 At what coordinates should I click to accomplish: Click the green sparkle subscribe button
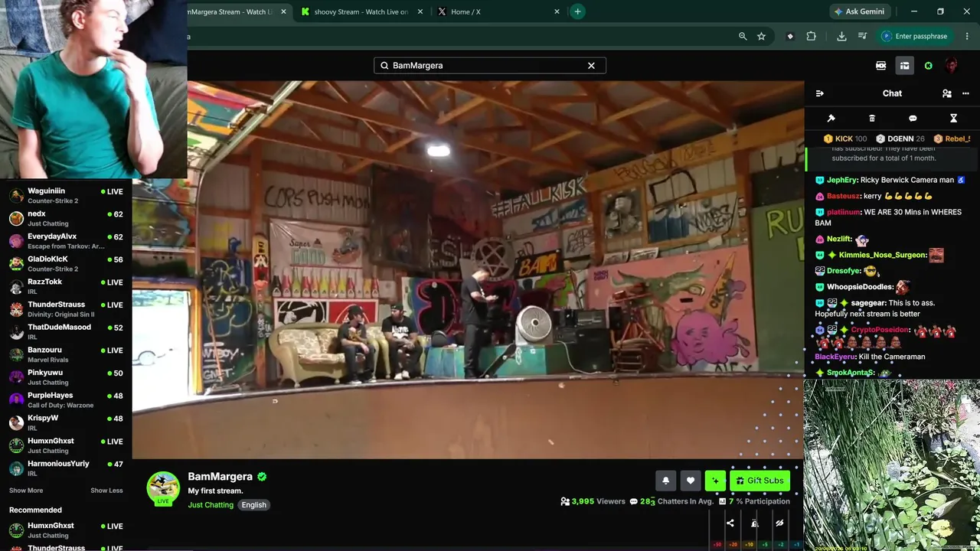715,481
